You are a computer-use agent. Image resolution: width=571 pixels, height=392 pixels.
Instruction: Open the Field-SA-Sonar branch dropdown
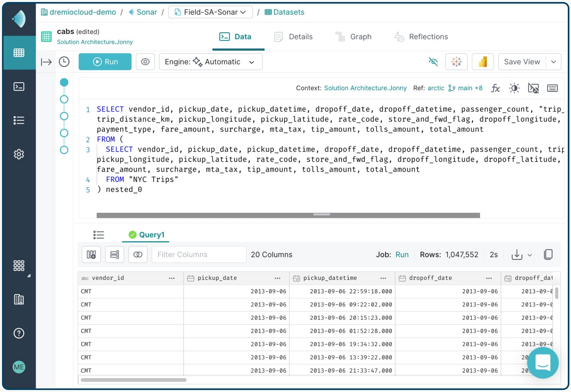(x=243, y=12)
